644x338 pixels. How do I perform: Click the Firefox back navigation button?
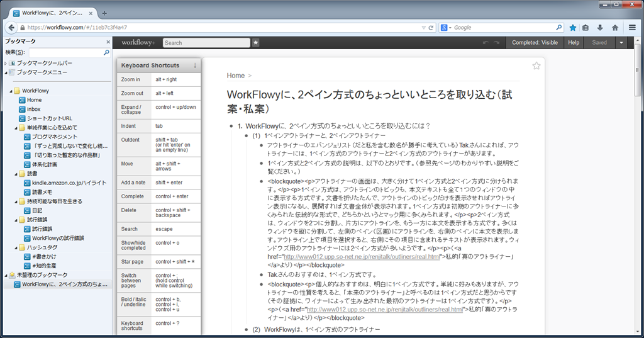[x=11, y=28]
